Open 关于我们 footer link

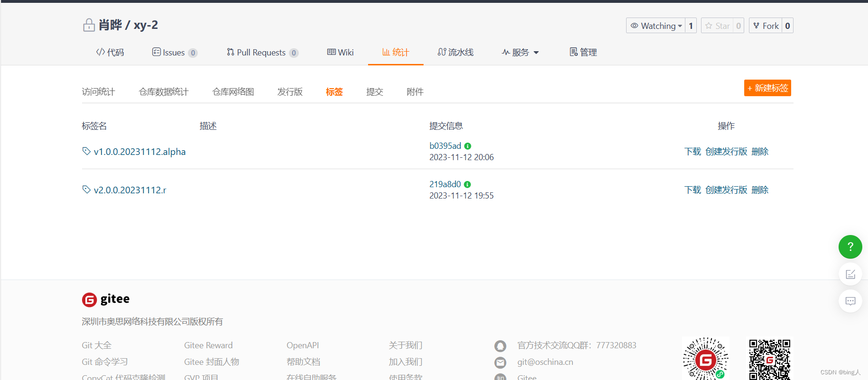[406, 345]
